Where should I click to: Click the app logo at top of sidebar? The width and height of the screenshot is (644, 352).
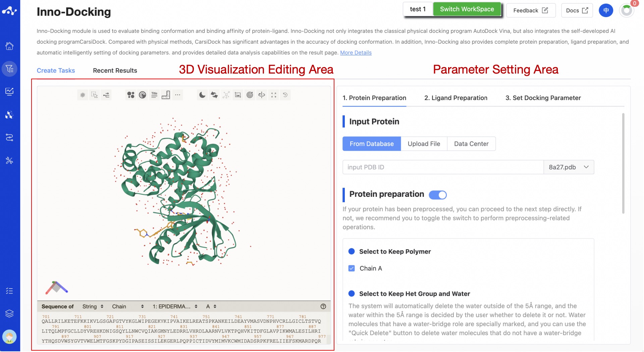9,11
